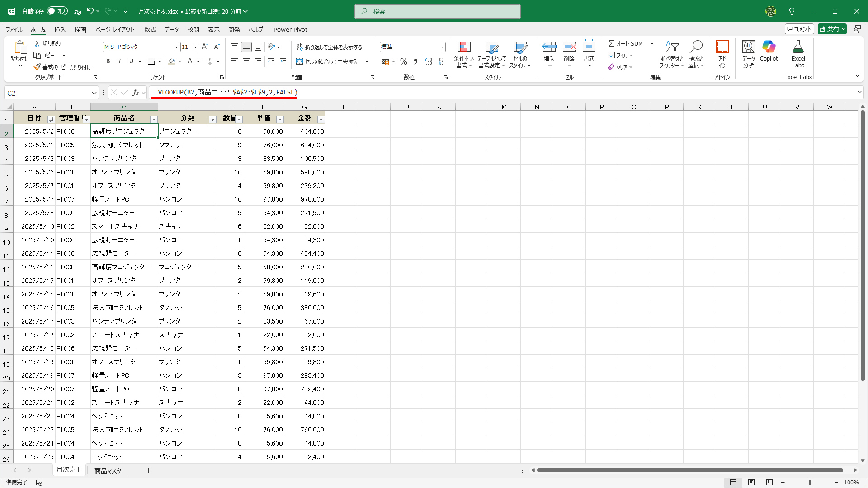Click the merge and center cells icon

coord(299,61)
